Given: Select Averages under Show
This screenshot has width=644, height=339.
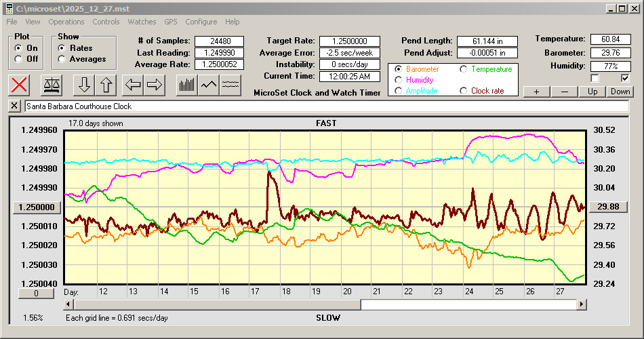Looking at the screenshot, I should 62,59.
